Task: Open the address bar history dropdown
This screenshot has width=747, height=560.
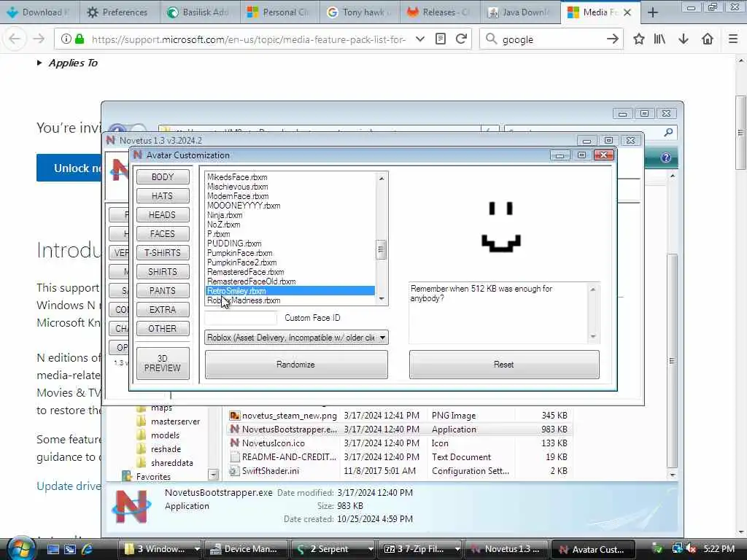Action: coord(419,39)
